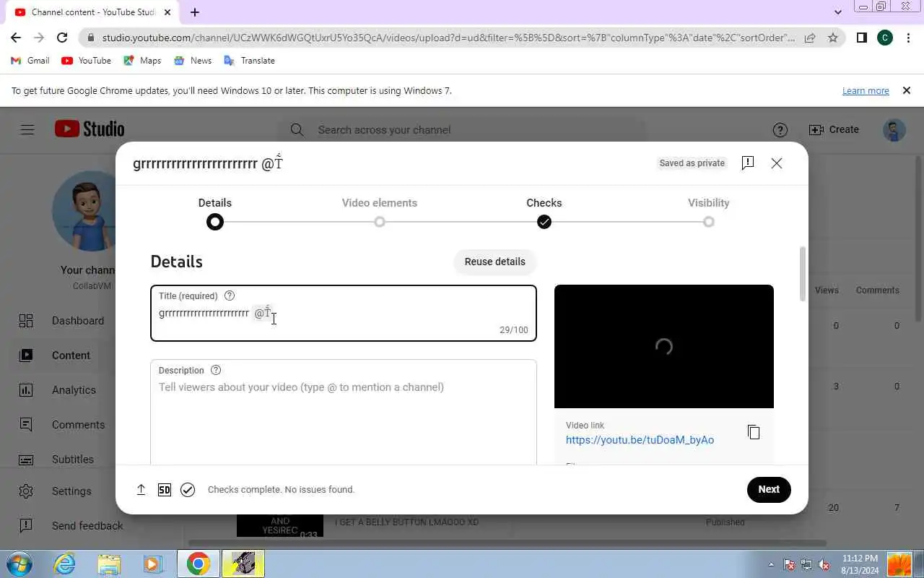Go to the Visibility step
Viewport: 924px width, 578px height.
pos(709,212)
